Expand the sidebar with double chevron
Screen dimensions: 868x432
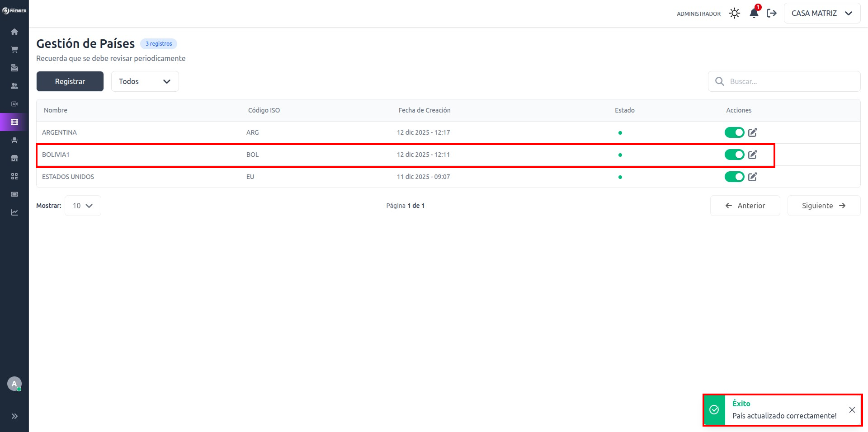point(14,416)
